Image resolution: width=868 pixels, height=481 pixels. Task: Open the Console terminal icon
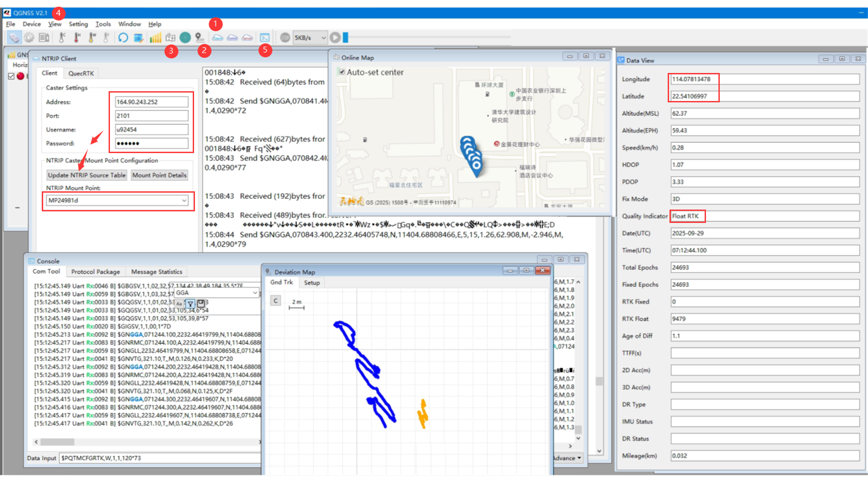point(265,38)
